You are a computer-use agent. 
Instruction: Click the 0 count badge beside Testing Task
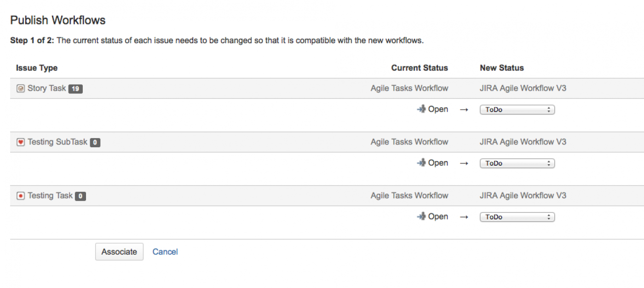tap(80, 196)
